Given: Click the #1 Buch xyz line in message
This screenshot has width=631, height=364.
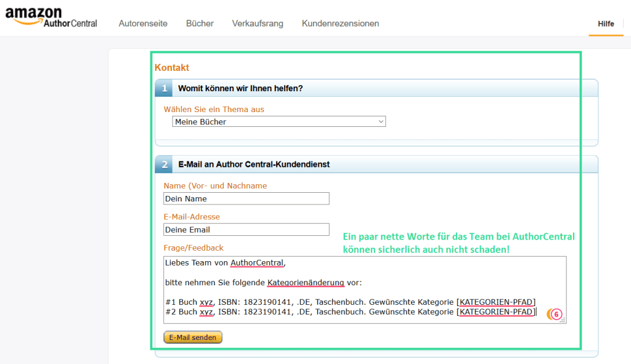Looking at the screenshot, I should click(350, 302).
